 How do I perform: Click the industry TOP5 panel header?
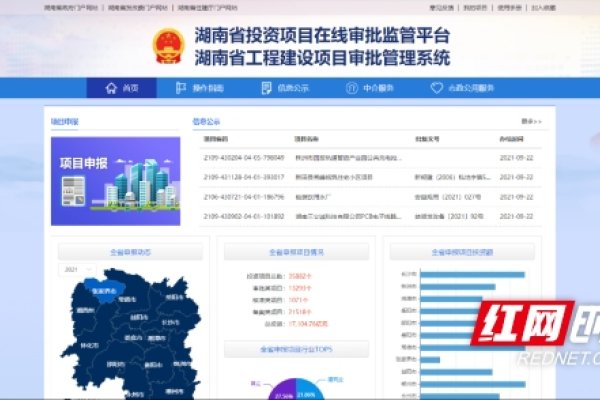[297, 349]
